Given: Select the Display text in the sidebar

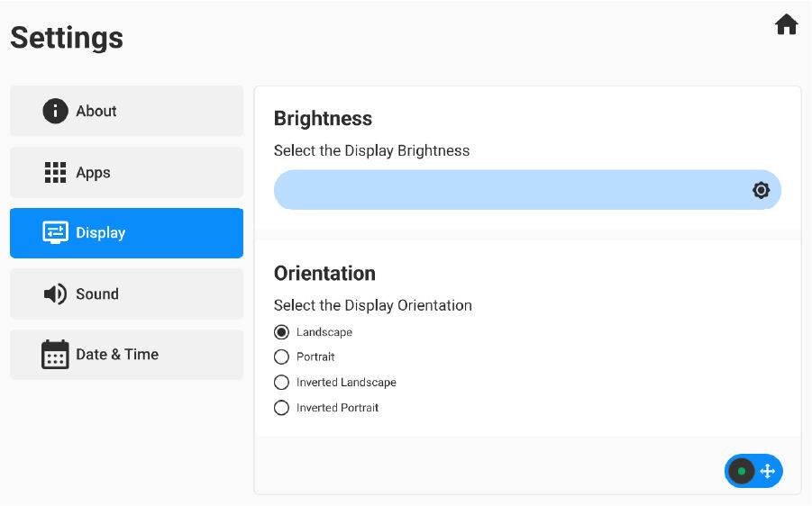Looking at the screenshot, I should (100, 232).
